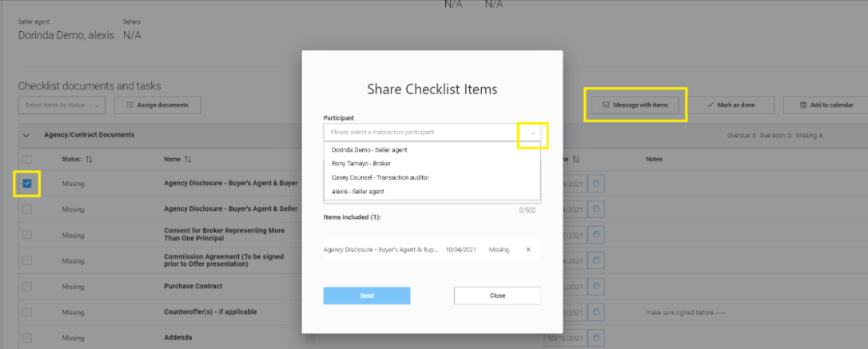Uncheck the Agency Disclosure Buyer's Agent & Buyer checkbox

[x=27, y=184]
